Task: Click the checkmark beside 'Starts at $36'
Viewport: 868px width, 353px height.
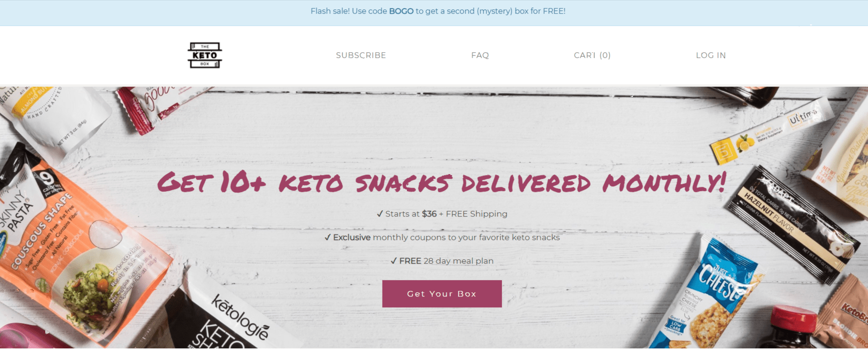Action: click(380, 214)
